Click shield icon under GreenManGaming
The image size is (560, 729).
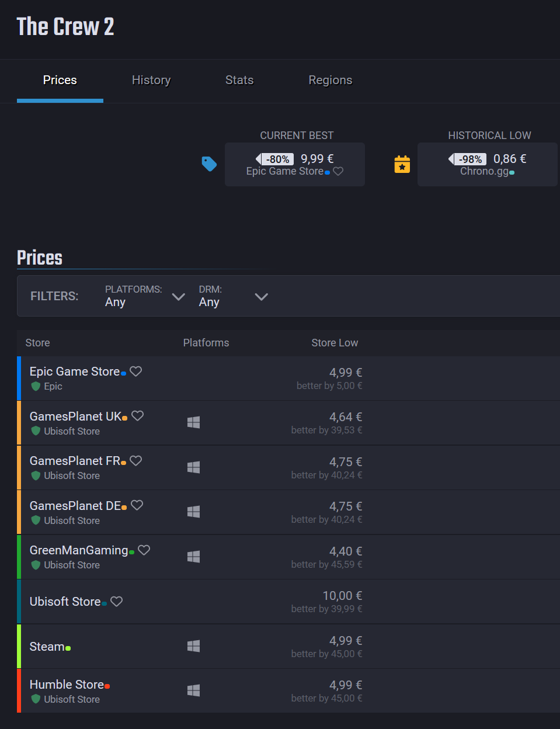(x=36, y=565)
